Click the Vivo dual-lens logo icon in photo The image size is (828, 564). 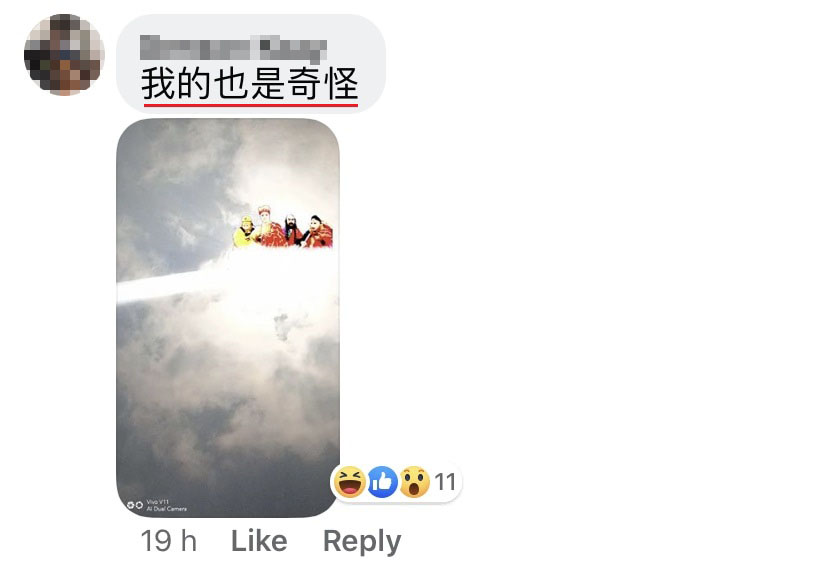(135, 505)
